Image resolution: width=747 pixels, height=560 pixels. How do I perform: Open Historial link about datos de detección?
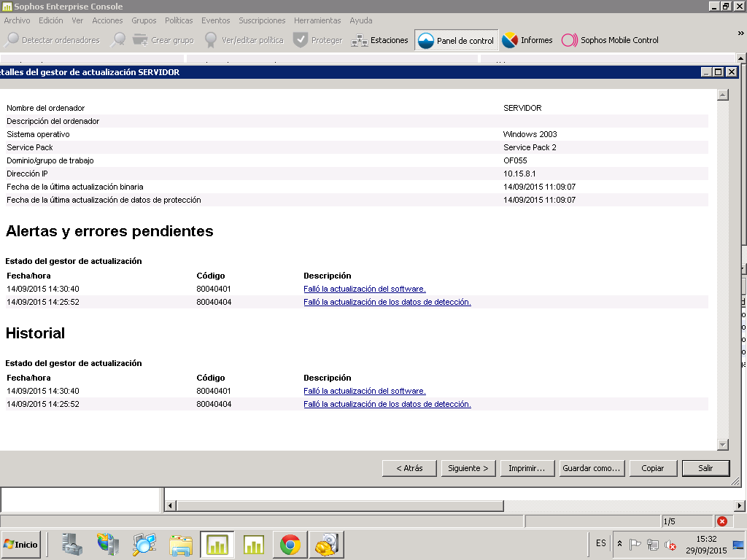coord(387,404)
